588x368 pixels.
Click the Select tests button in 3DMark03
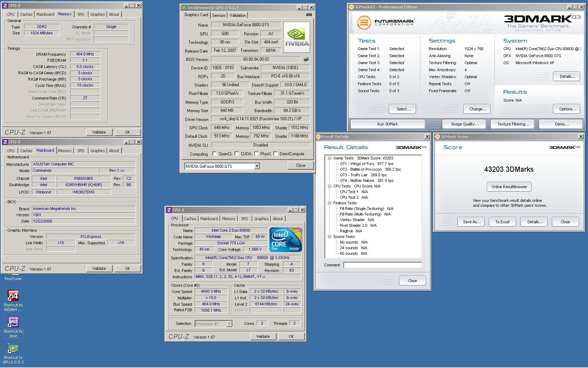(403, 109)
